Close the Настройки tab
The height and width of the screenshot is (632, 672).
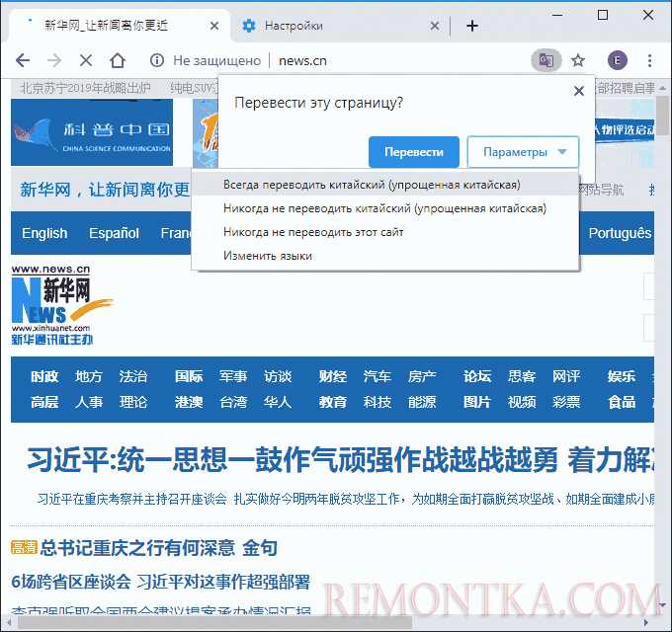(x=435, y=26)
